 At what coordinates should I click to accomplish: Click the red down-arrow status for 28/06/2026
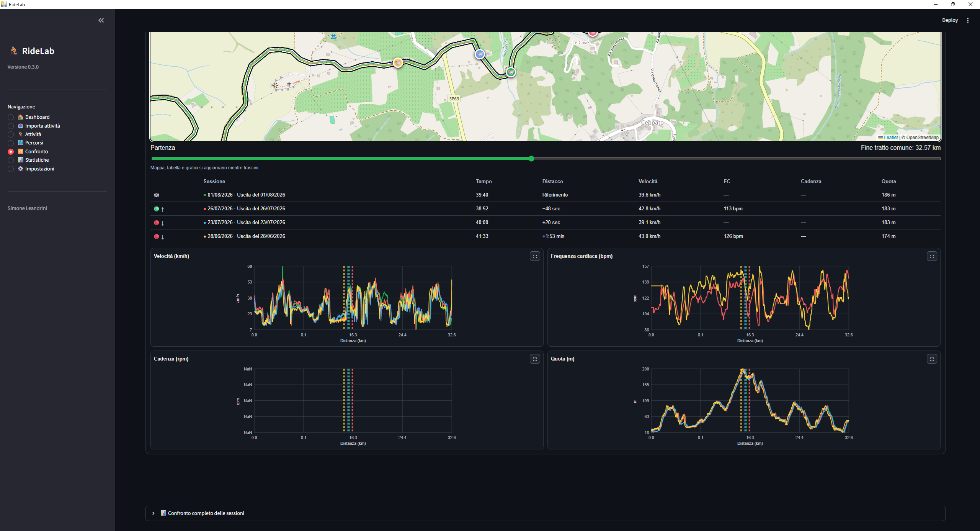point(159,237)
